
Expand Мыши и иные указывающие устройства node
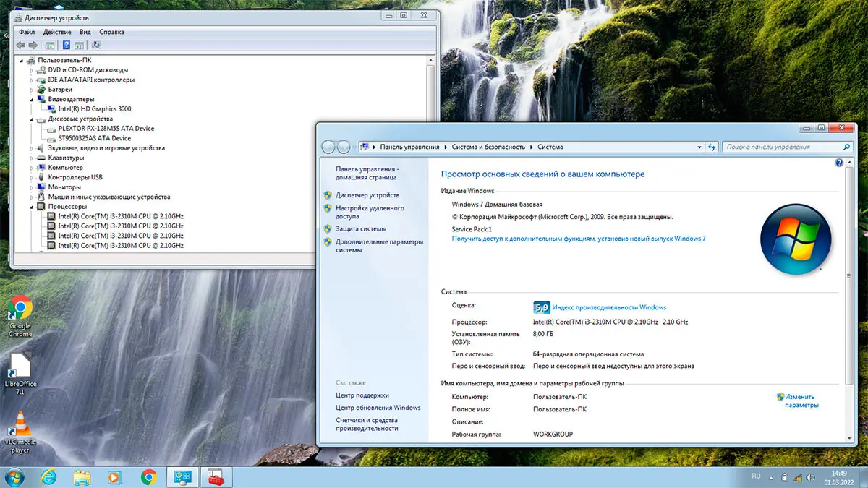32,197
